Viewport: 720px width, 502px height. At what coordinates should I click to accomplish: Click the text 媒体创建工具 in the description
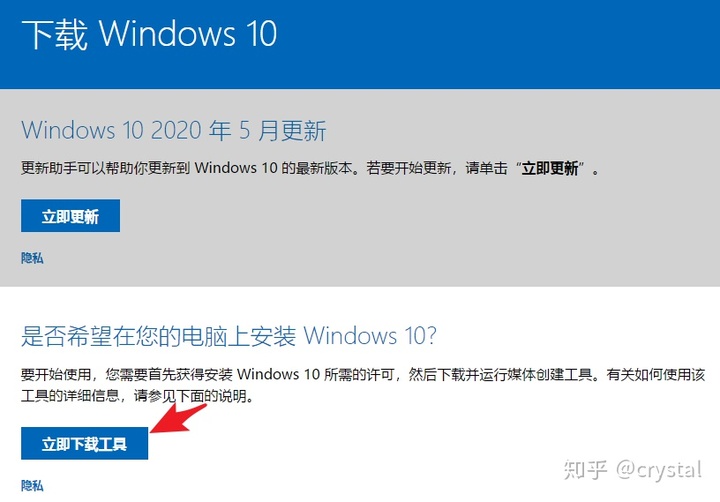tap(549, 375)
